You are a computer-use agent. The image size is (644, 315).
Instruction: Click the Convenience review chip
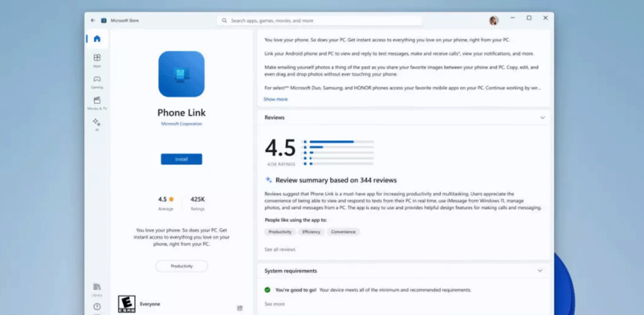pos(343,232)
